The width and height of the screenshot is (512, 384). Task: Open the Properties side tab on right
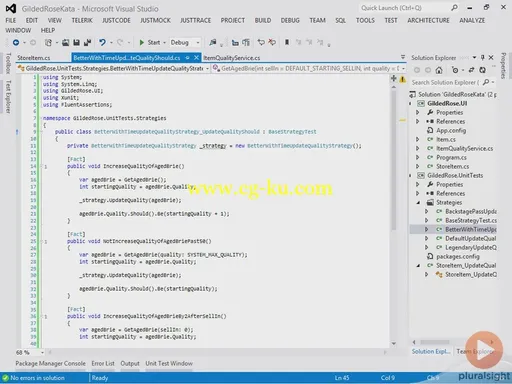[x=503, y=66]
